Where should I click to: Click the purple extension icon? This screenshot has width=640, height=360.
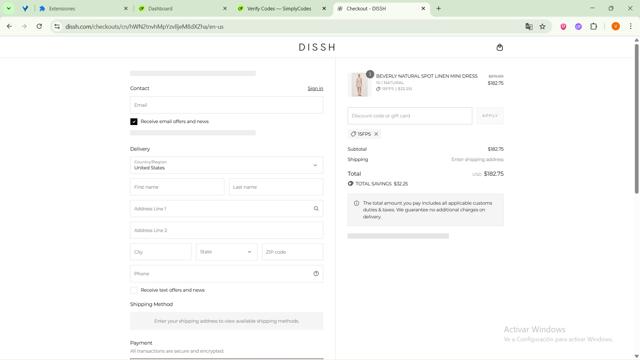point(578,27)
